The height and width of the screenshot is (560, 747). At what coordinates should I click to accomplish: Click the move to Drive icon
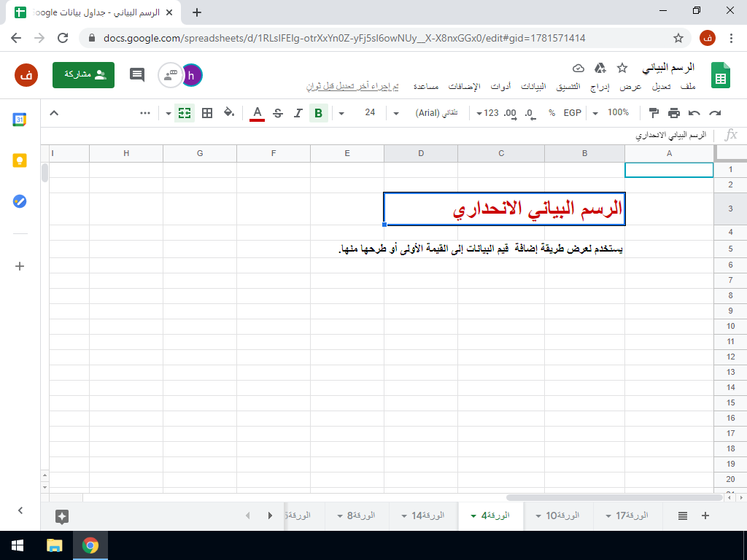tap(600, 68)
